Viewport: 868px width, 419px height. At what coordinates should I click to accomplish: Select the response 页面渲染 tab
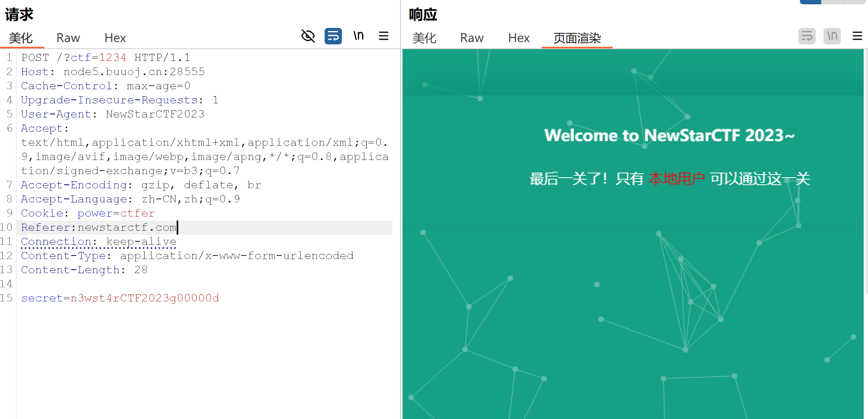coord(577,38)
